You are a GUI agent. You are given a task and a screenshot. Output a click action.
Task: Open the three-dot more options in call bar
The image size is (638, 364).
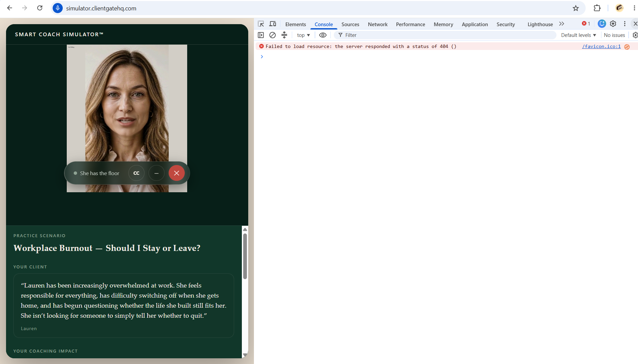[x=156, y=173]
